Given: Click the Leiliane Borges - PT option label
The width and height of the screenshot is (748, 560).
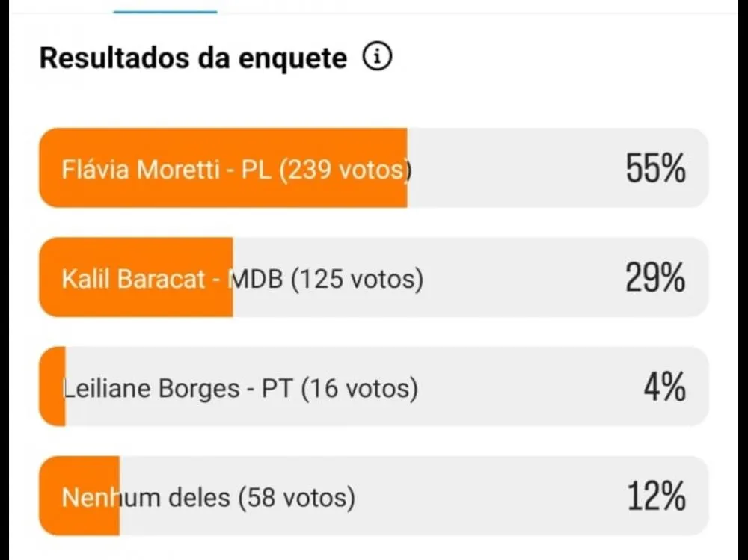Looking at the screenshot, I should click(241, 388).
